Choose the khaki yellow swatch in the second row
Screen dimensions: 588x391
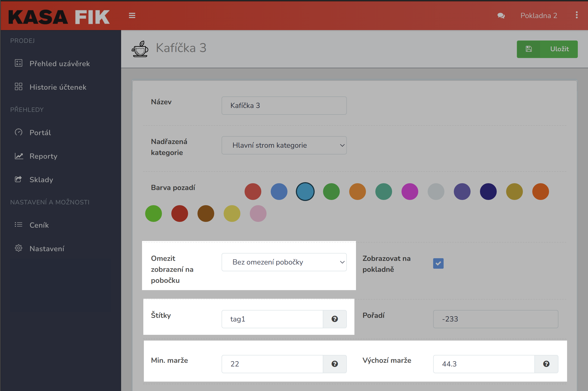click(232, 214)
